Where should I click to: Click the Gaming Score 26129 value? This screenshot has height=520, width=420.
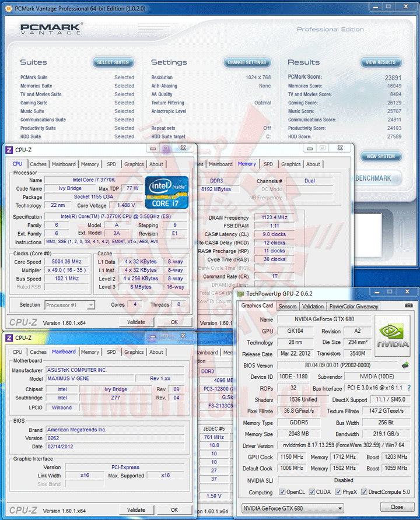tap(394, 103)
